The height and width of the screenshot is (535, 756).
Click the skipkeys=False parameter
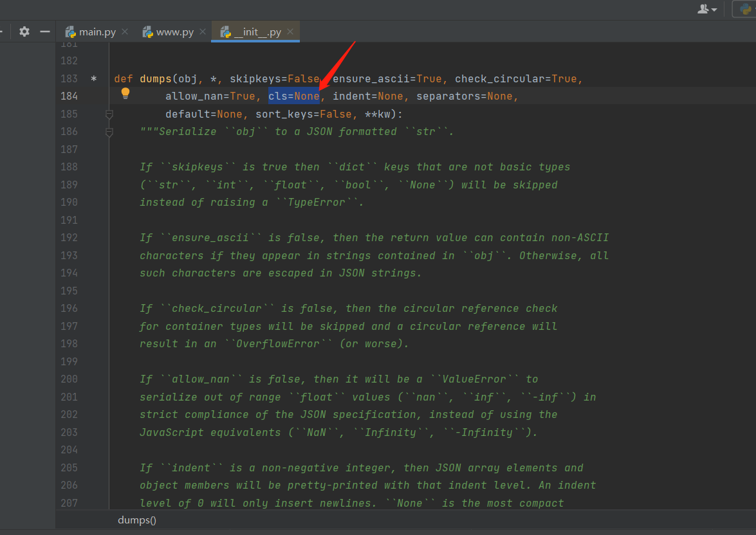pyautogui.click(x=274, y=78)
